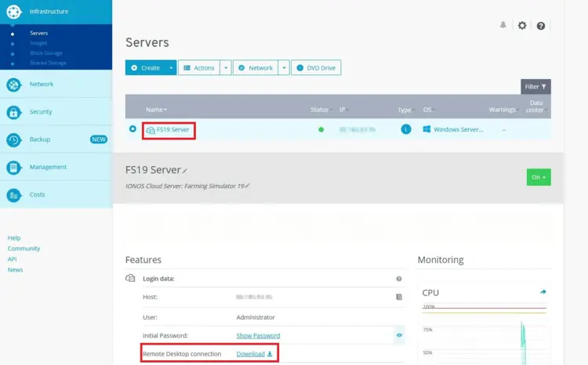Expand the Network dropdown arrow
588x365 pixels.
coord(284,68)
